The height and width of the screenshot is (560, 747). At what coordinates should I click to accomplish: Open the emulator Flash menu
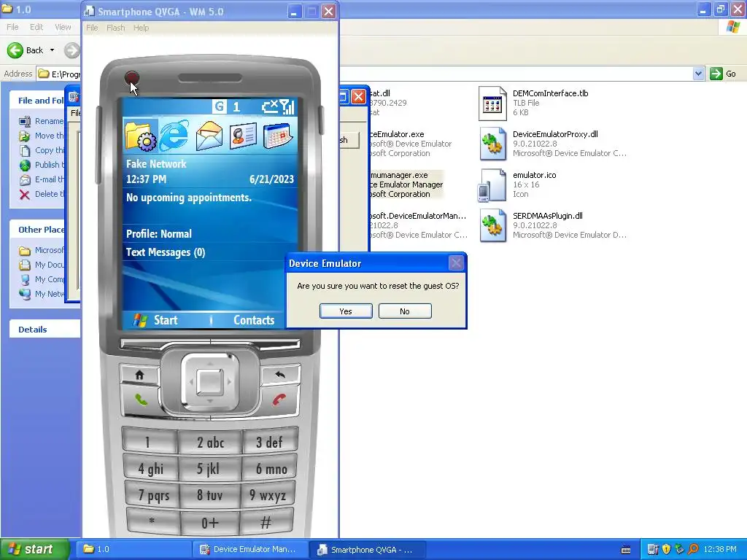pos(115,28)
